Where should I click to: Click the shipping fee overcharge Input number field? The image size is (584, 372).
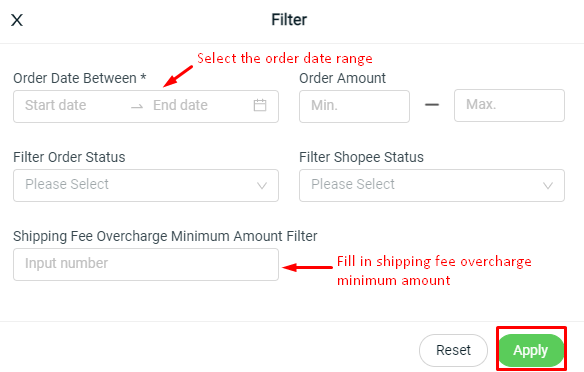[146, 264]
